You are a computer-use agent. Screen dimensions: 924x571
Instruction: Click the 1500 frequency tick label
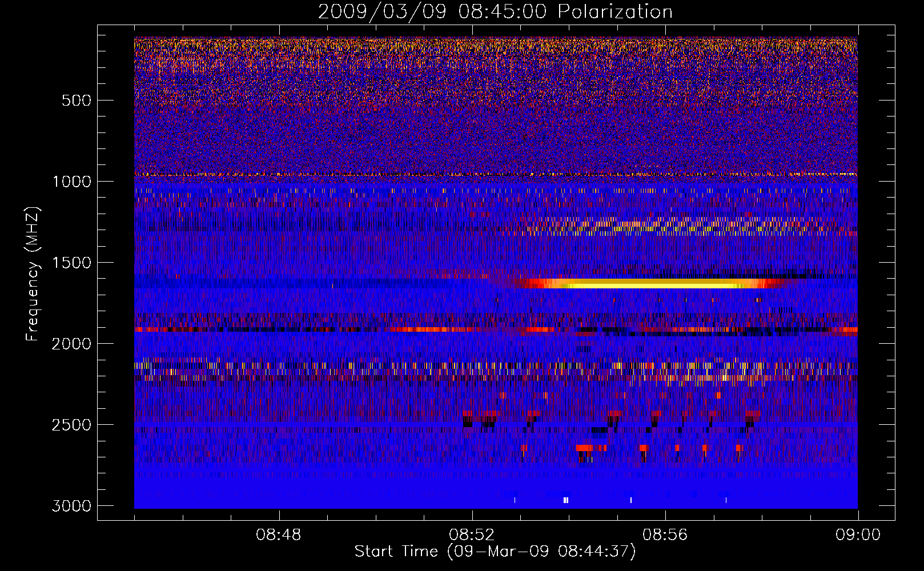pos(71,263)
